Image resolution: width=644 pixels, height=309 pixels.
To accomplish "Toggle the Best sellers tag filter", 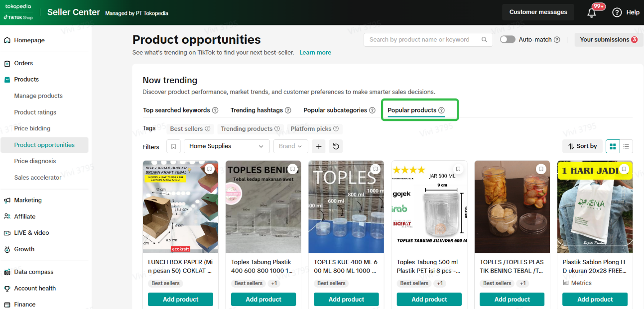I will click(x=190, y=129).
